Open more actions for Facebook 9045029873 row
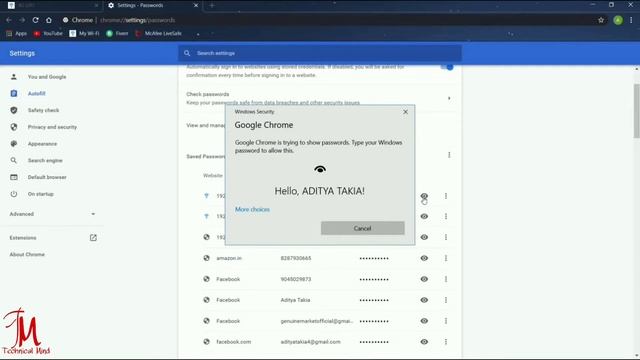640x360 pixels. click(x=446, y=279)
